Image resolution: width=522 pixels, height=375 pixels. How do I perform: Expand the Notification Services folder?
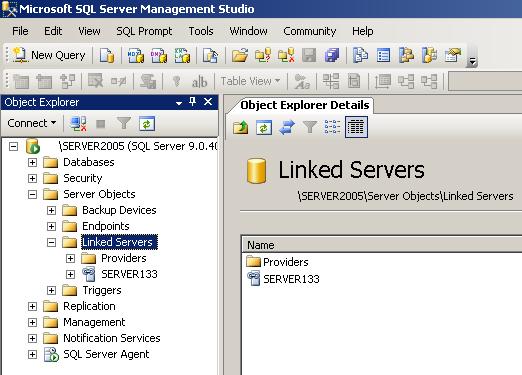(32, 338)
